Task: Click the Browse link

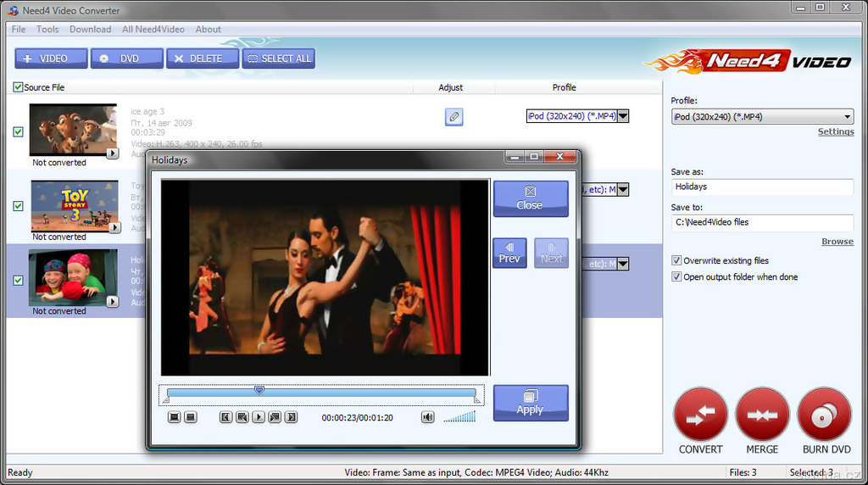Action: tap(837, 242)
